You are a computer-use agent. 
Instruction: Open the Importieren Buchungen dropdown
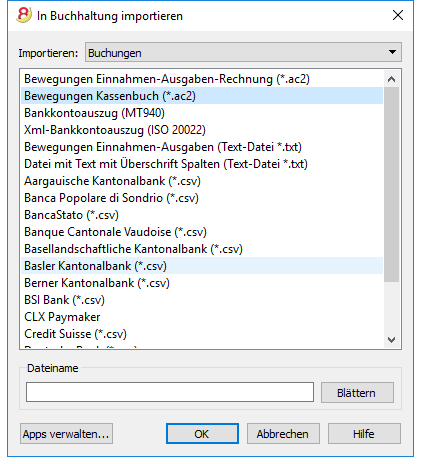pos(243,52)
